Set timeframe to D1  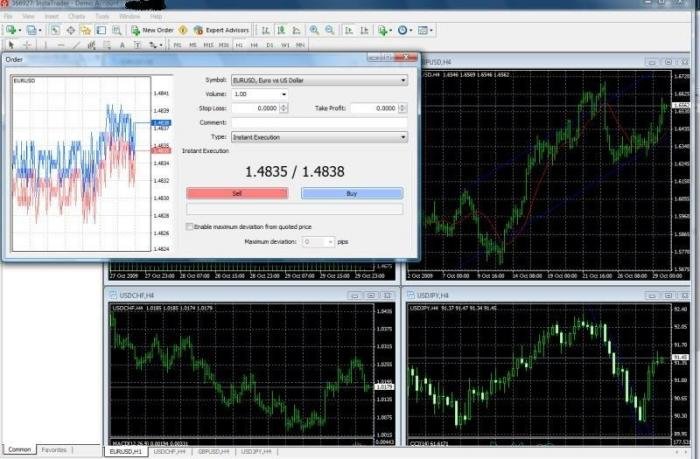[270, 45]
